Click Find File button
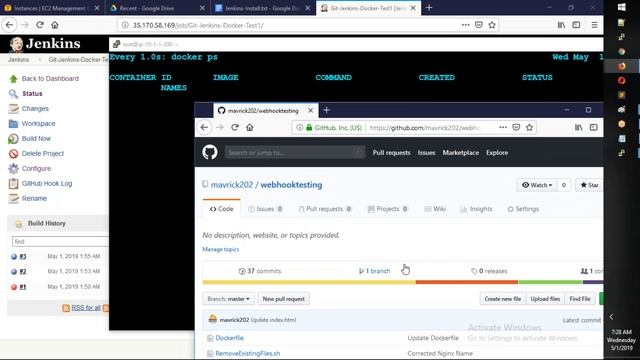 pyautogui.click(x=580, y=299)
